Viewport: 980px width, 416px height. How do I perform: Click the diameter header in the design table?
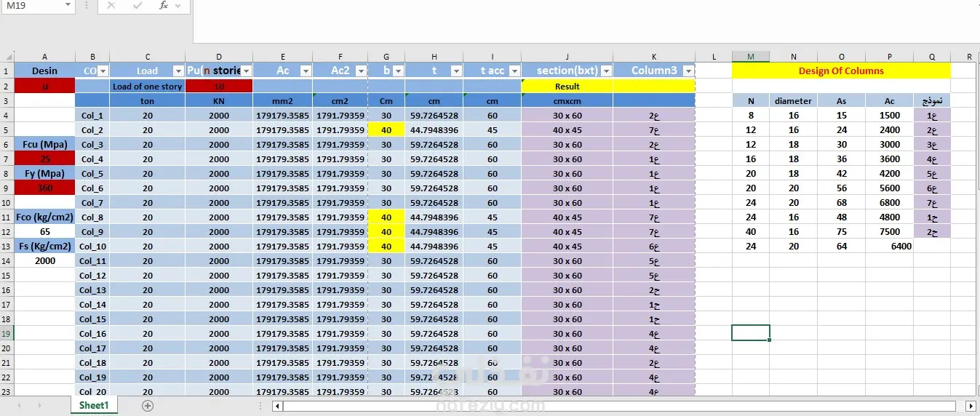(x=793, y=100)
